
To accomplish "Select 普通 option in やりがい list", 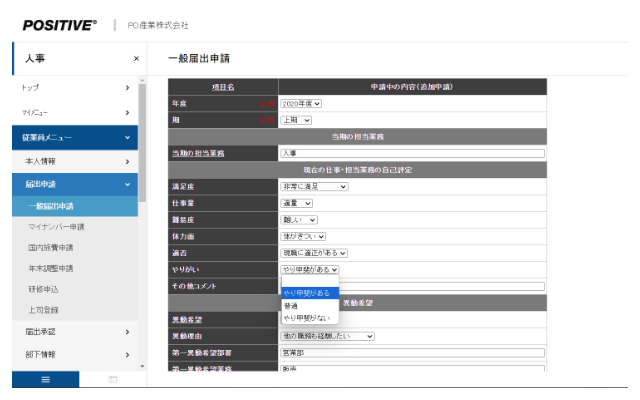I will pyautogui.click(x=310, y=306).
